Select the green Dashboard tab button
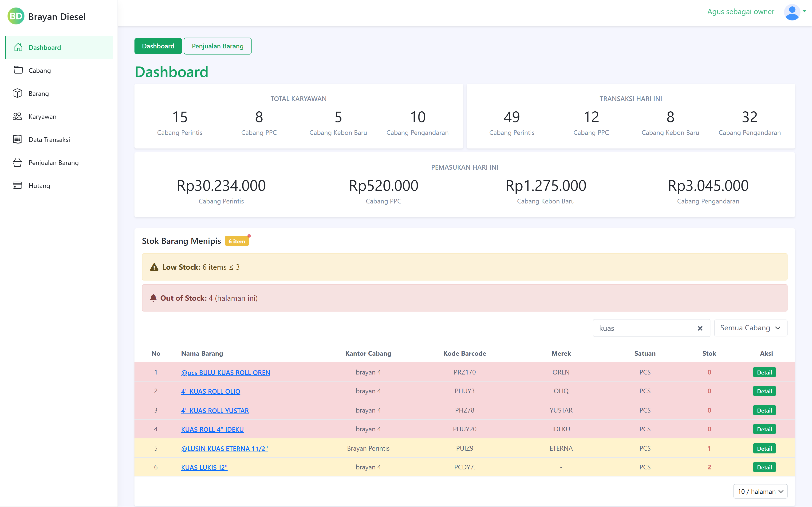 tap(158, 46)
